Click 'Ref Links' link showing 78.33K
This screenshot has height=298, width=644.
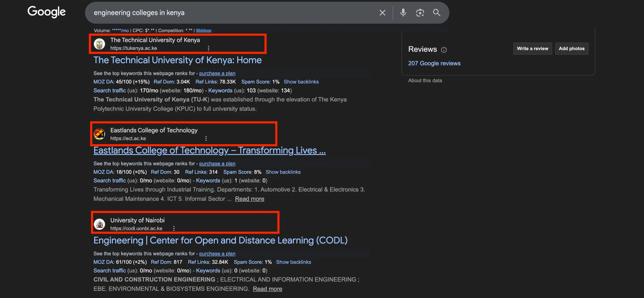click(207, 82)
